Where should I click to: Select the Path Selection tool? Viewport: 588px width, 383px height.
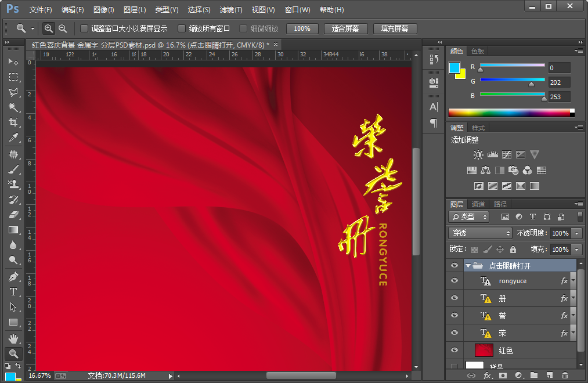tap(13, 307)
